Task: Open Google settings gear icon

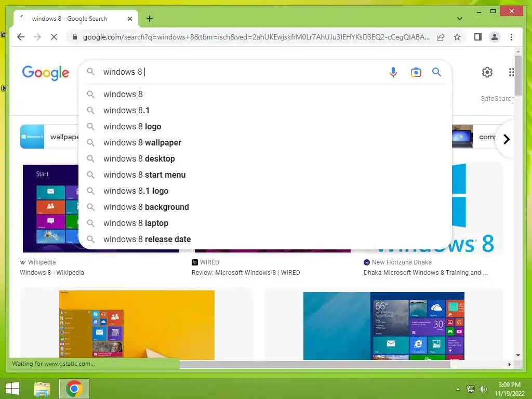Action: tap(487, 72)
